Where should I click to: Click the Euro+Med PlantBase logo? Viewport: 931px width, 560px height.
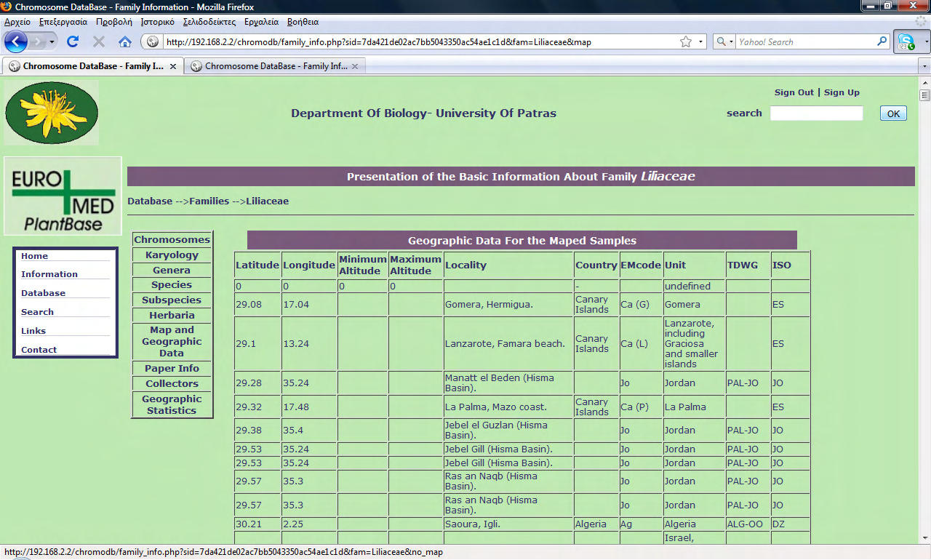coord(63,196)
